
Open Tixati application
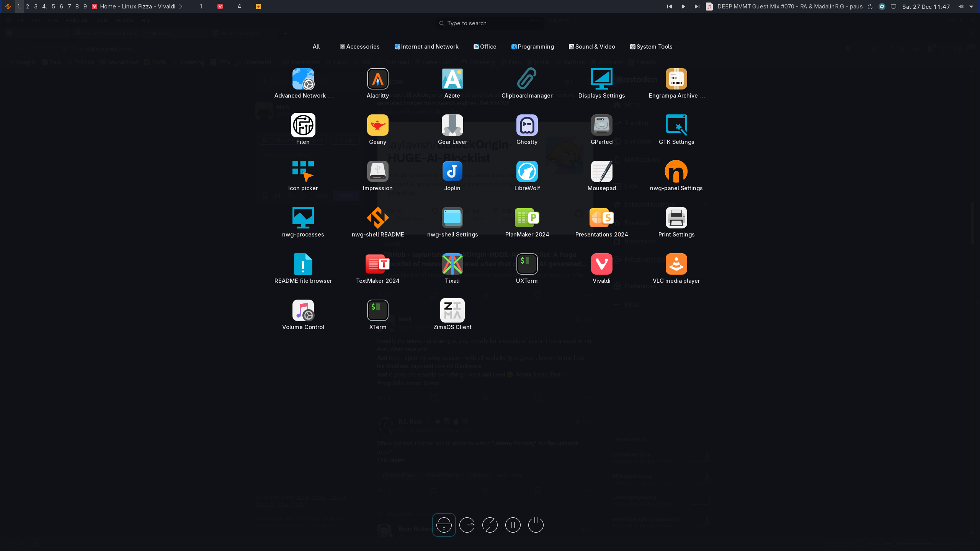click(x=452, y=264)
